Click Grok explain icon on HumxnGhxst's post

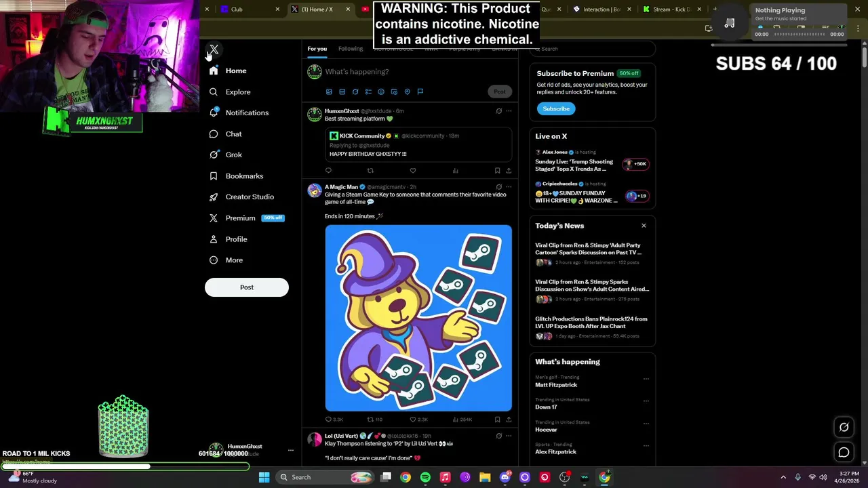pyautogui.click(x=498, y=111)
